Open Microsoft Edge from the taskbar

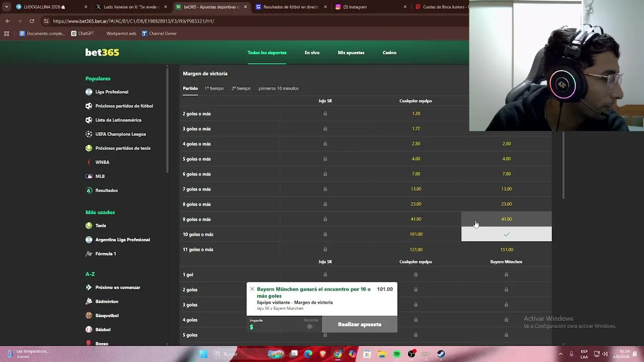click(x=308, y=354)
